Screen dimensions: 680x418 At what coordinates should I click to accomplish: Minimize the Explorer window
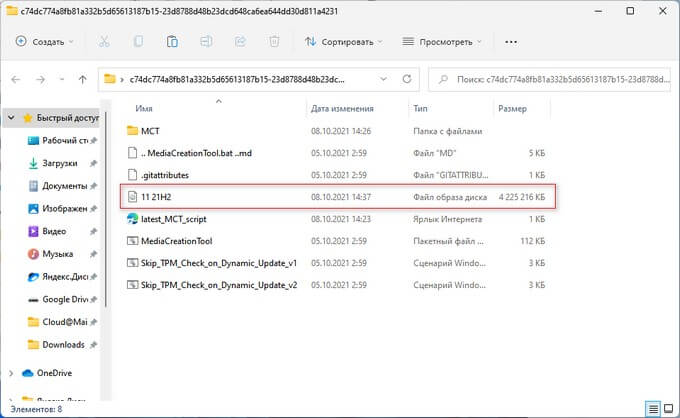(x=598, y=11)
